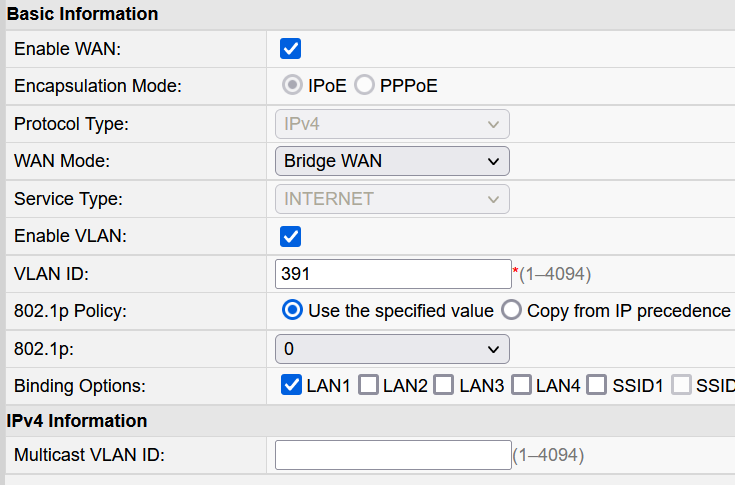Uncheck the Enable WAN checkbox
Image resolution: width=735 pixels, height=485 pixels.
[290, 49]
